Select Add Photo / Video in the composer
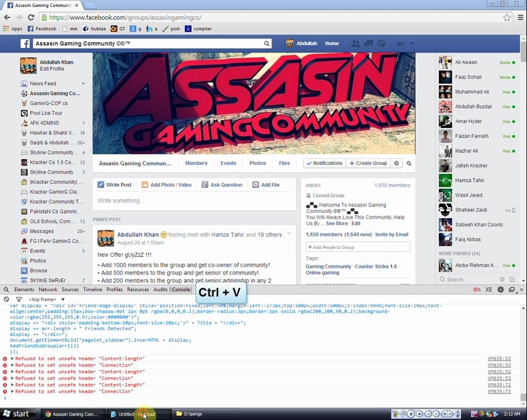The image size is (527, 420). coord(167,185)
